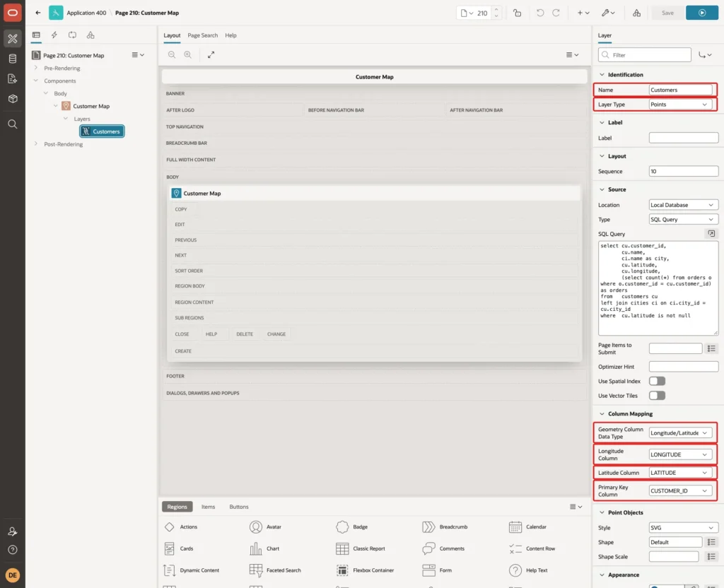Zoom out the layout view
724x588 pixels.
coord(172,54)
